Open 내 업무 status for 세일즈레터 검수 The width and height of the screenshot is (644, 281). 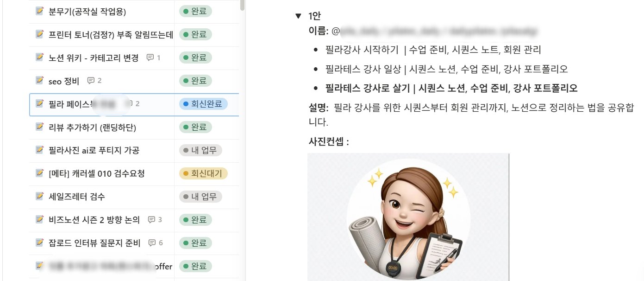click(200, 197)
